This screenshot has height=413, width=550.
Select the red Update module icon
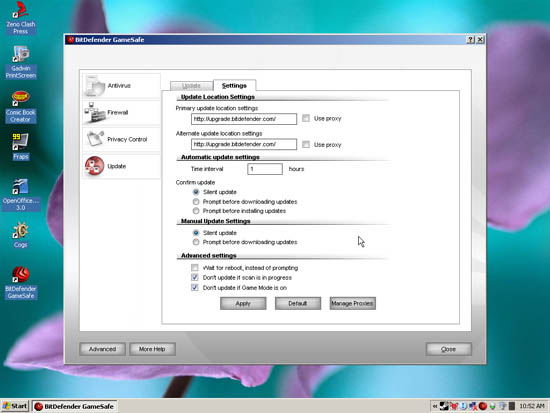point(95,166)
